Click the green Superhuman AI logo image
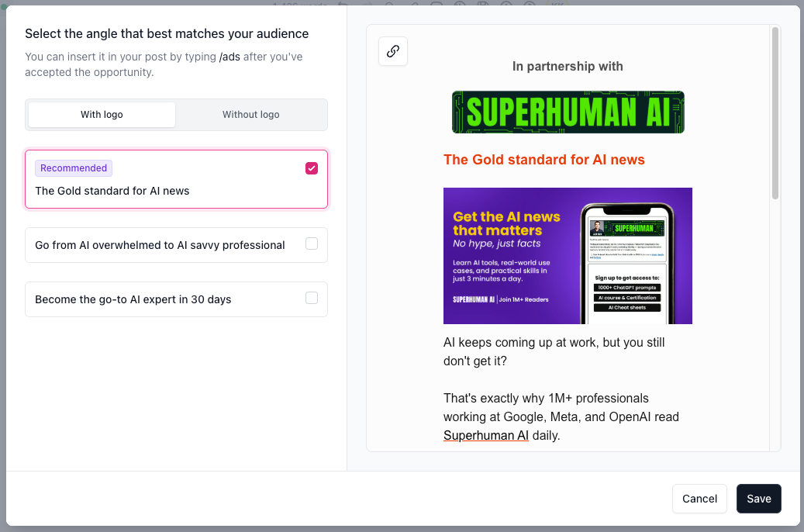This screenshot has height=532, width=804. 568,112
